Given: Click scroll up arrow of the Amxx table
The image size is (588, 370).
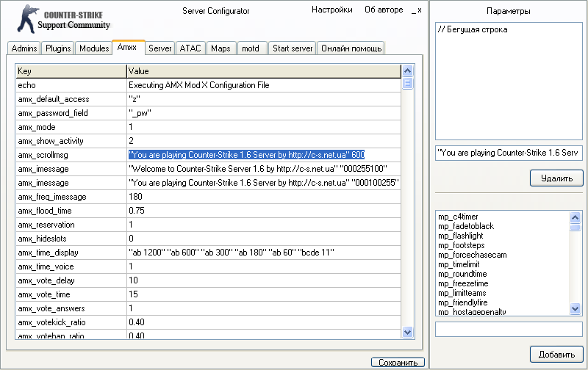Looking at the screenshot, I should click(x=407, y=70).
